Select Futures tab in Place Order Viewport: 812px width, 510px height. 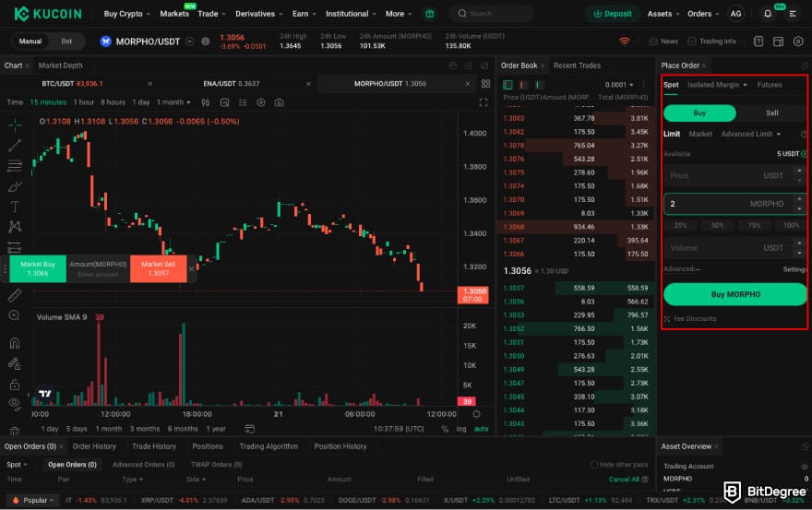tap(769, 85)
